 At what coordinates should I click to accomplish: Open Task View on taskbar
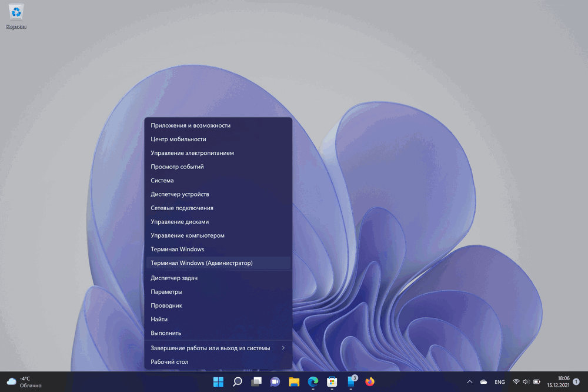256,381
